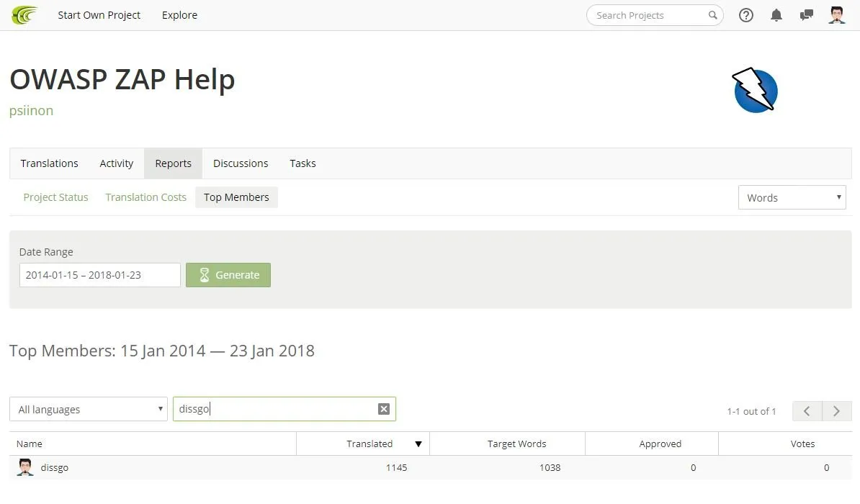Click the 1145 translated value
The image size is (860, 504).
tap(397, 468)
